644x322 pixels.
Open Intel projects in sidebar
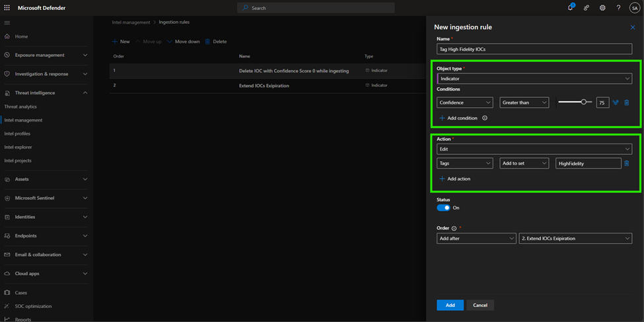[18, 161]
